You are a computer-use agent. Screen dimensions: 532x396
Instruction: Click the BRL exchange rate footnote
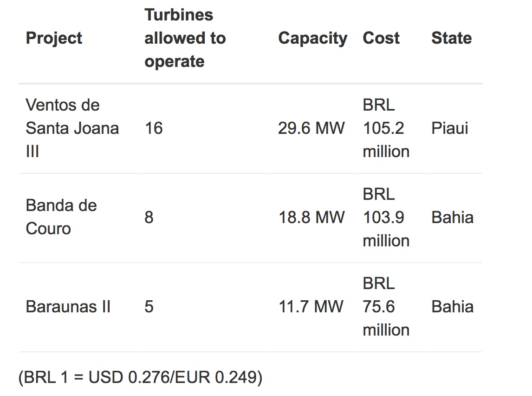click(141, 377)
